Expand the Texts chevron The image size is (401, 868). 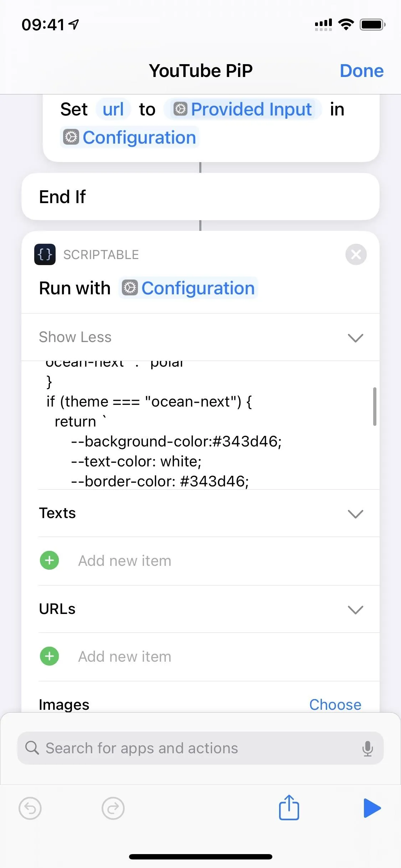(355, 514)
